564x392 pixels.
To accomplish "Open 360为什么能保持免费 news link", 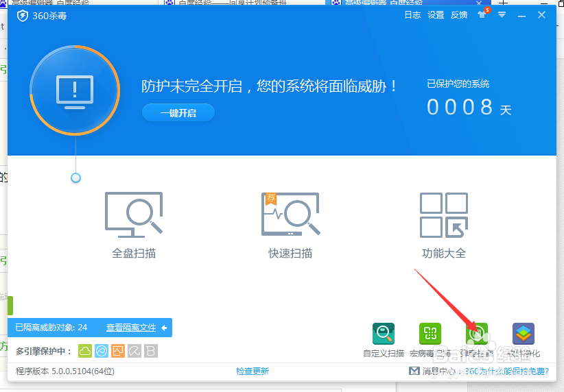I will (507, 371).
